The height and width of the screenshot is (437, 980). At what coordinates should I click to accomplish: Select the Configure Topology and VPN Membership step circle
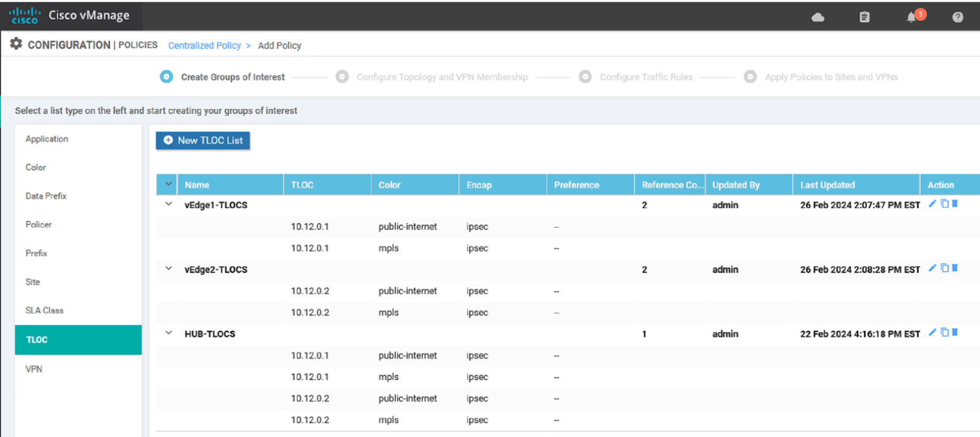(342, 77)
